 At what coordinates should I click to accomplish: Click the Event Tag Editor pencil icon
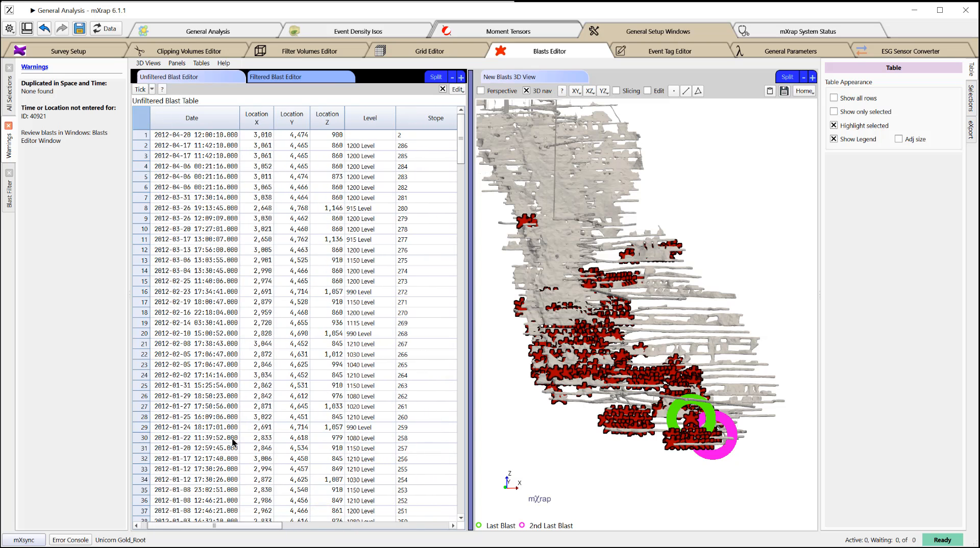point(621,51)
